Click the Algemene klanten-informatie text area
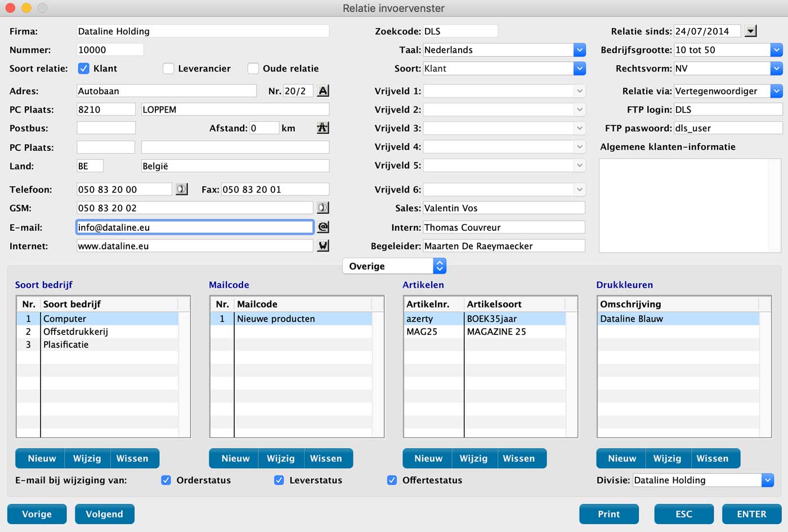788x532 pixels. coord(690,205)
